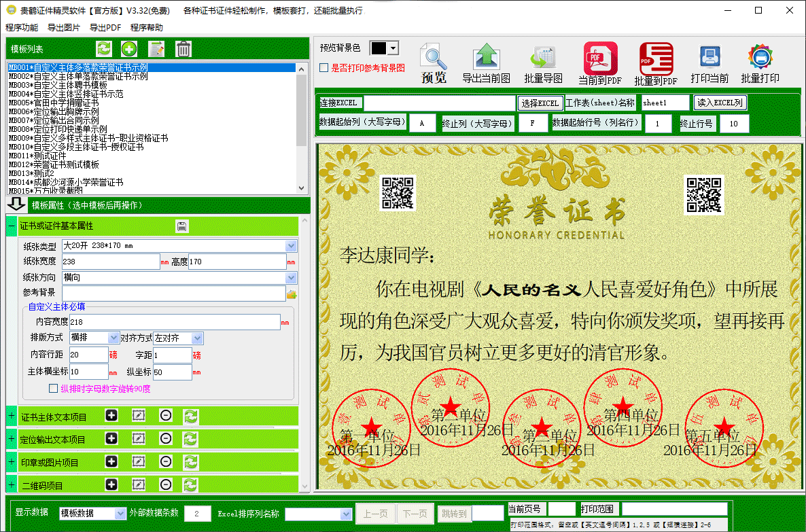Open the 程序功能 menu
Viewport: 806px width, 532px height.
22,27
